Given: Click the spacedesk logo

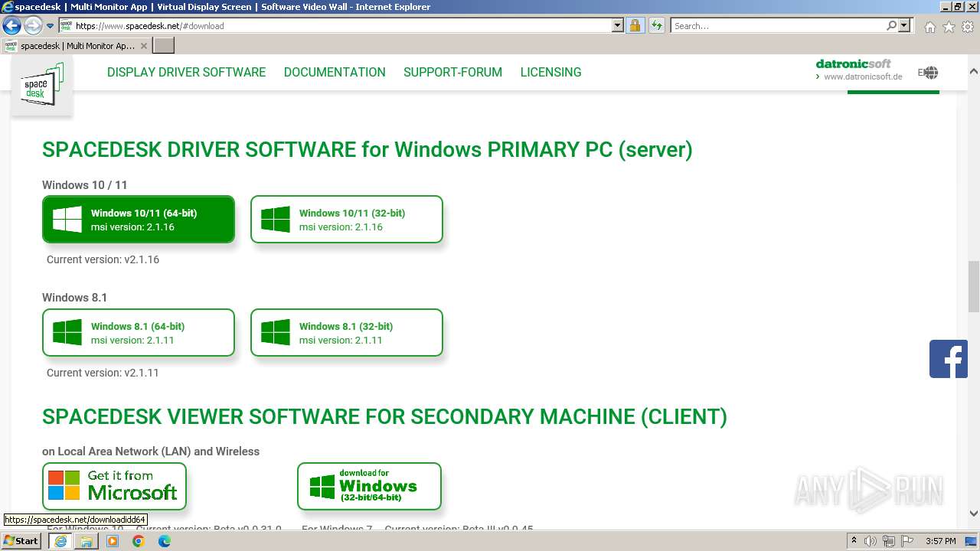Looking at the screenshot, I should pos(42,84).
